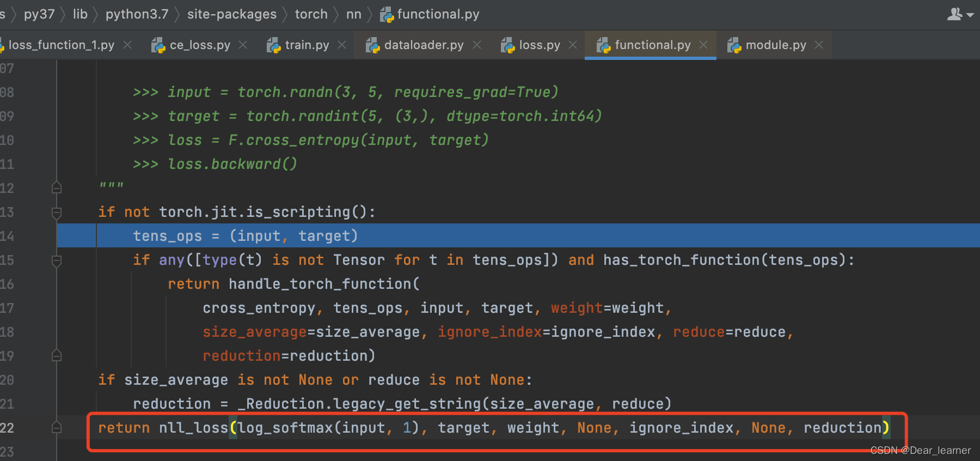Click 'if size_average is not None' line
980x461 pixels.
tap(316, 380)
